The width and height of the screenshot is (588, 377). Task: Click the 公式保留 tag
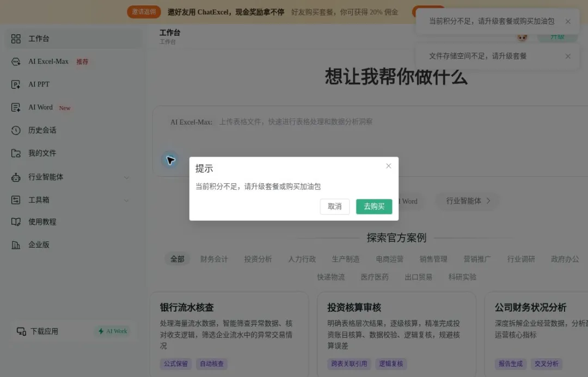(176, 363)
